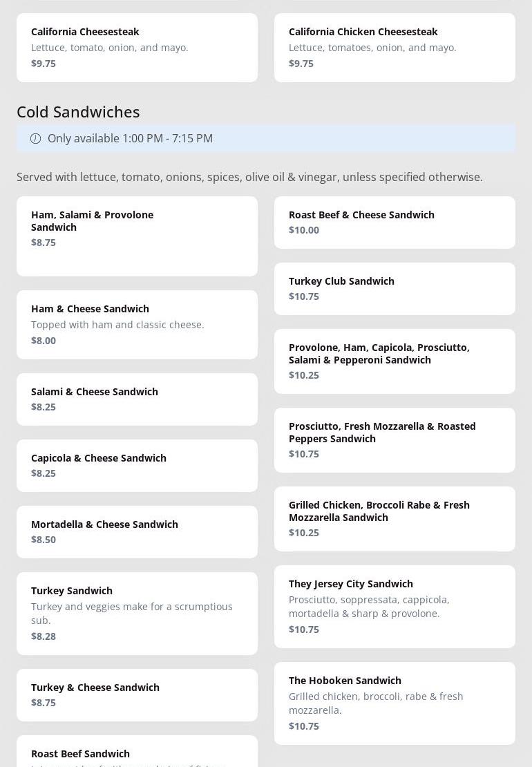532x767 pixels.
Task: Open Provolone, Ham, Capicola, Prosciutto sandwich
Action: (395, 361)
